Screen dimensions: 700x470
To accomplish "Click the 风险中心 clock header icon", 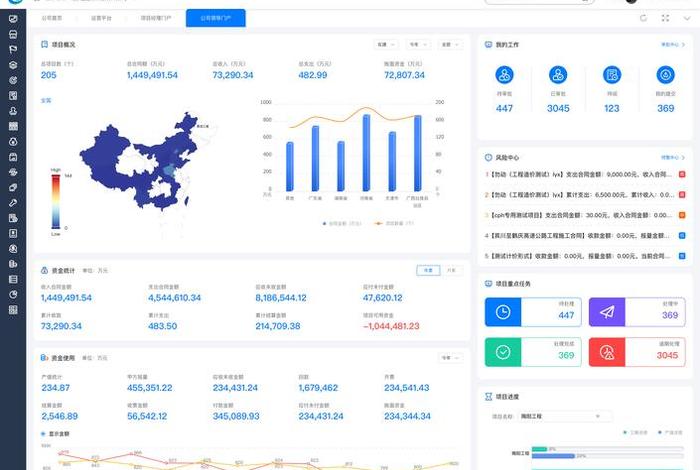I will coord(488,157).
